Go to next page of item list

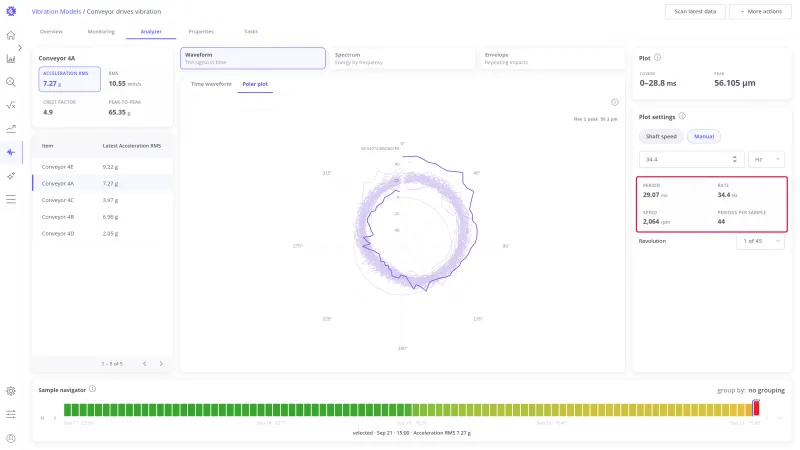(161, 364)
